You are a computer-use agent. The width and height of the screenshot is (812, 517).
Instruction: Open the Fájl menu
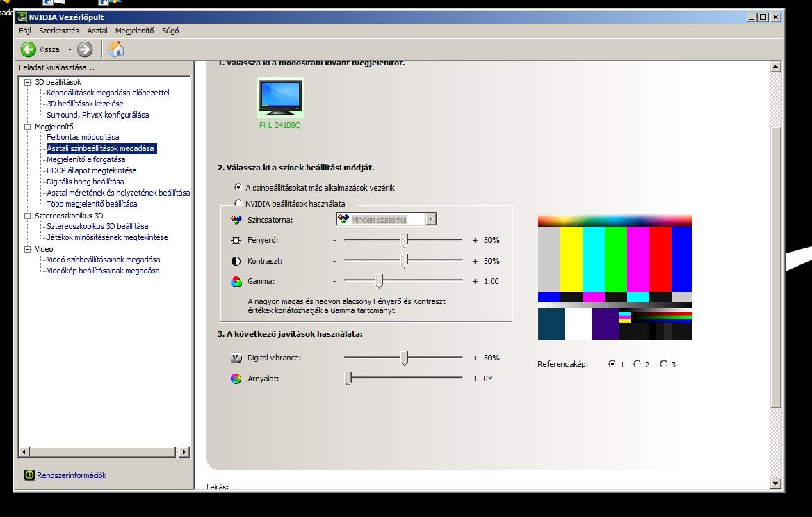tap(25, 31)
